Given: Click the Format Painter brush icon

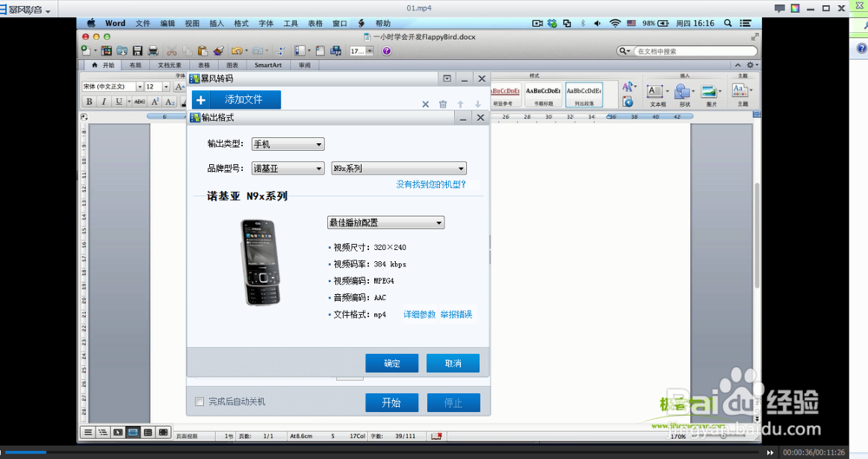Looking at the screenshot, I should [218, 51].
